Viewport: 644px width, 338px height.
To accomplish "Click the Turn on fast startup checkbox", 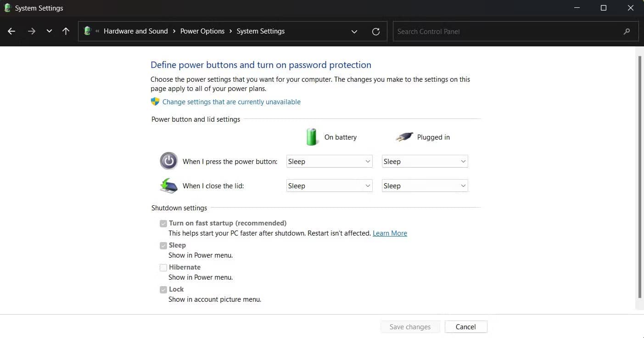I will tap(163, 223).
